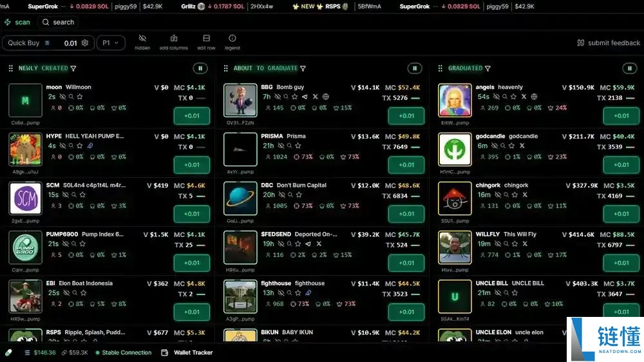Open WILLFLY token thumbnail
The height and width of the screenshot is (362, 644).
tap(455, 247)
